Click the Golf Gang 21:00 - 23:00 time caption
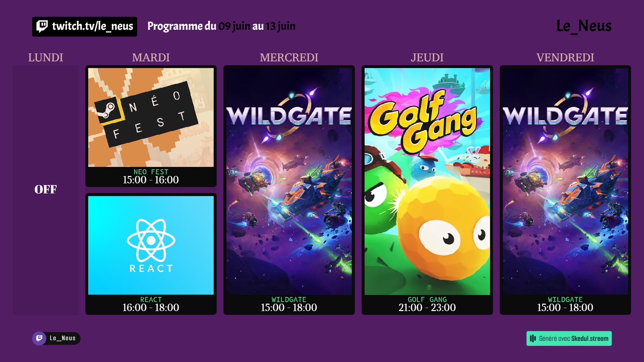This screenshot has height=362, width=644. (427, 308)
